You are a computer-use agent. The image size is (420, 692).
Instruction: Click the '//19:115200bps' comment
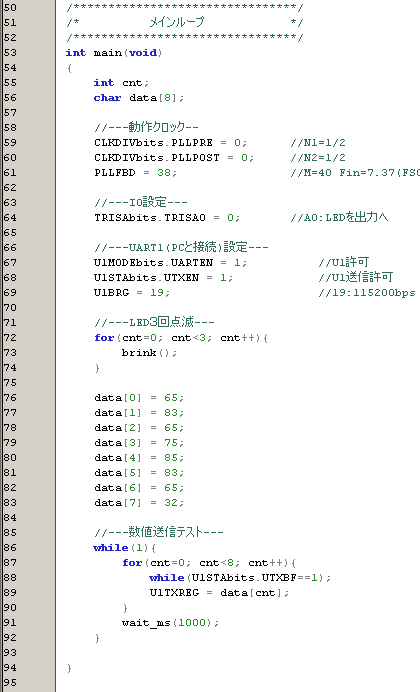tap(367, 293)
